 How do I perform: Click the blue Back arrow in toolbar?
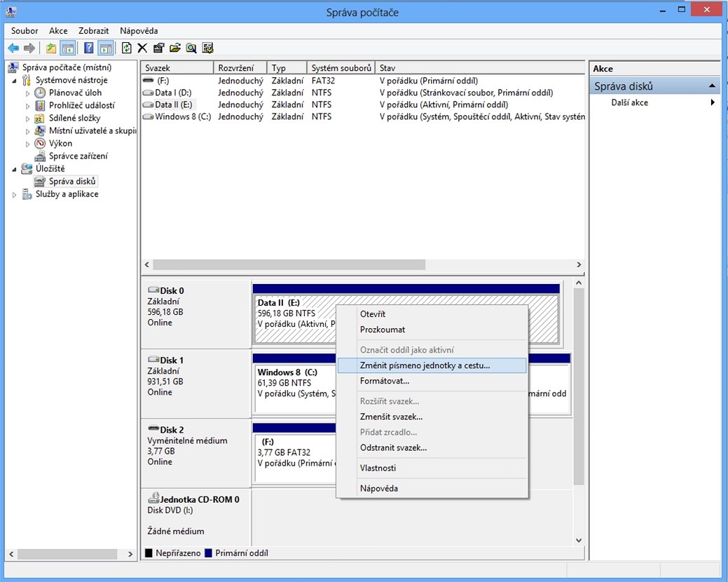13,48
